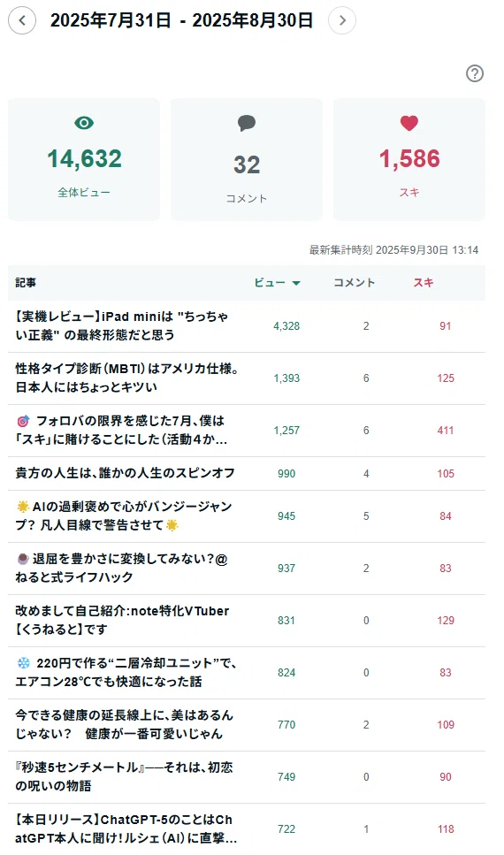This screenshot has width=504, height=855.
Task: Go to the next date period arrow
Action: pos(342,20)
